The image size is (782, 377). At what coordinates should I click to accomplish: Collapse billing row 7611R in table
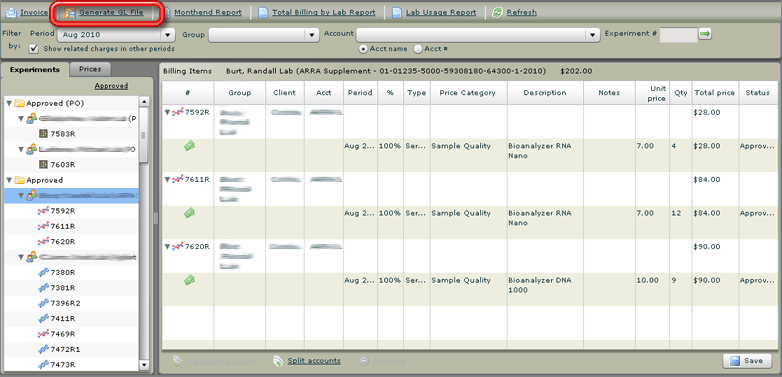click(x=168, y=180)
